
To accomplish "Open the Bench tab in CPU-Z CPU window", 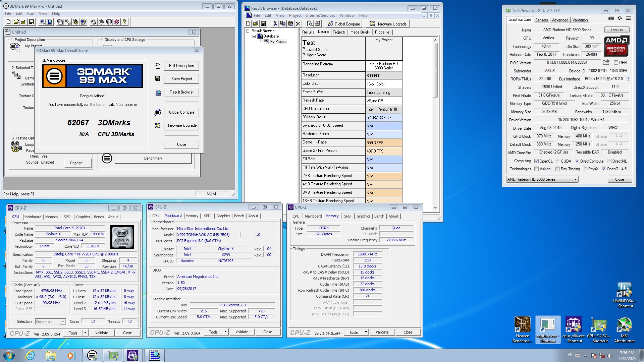I will pos(99,217).
